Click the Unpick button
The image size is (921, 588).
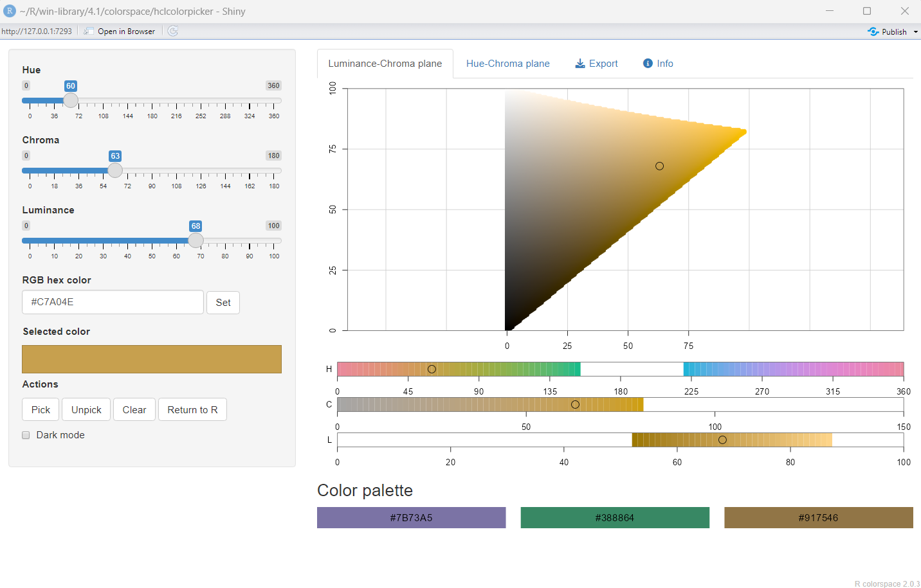coord(86,410)
